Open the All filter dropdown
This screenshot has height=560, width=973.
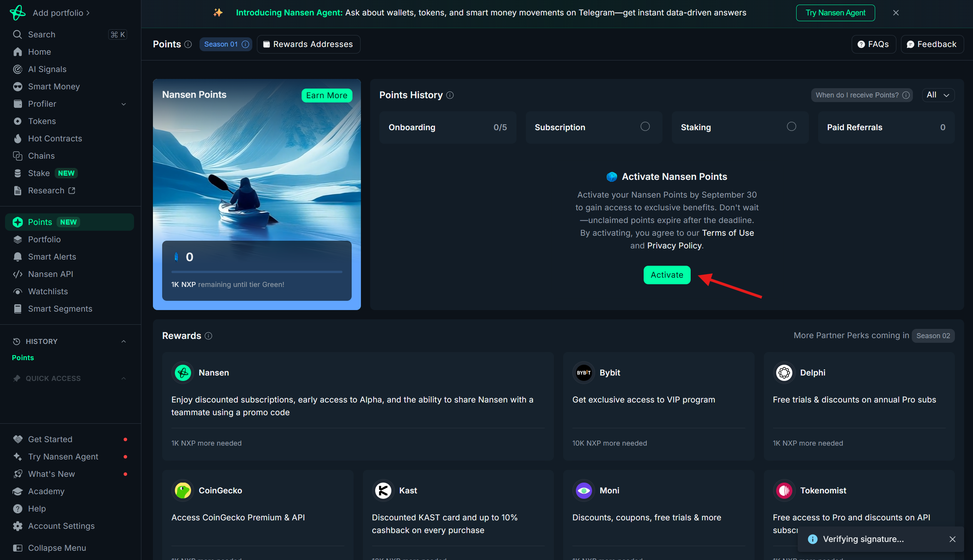tap(938, 95)
